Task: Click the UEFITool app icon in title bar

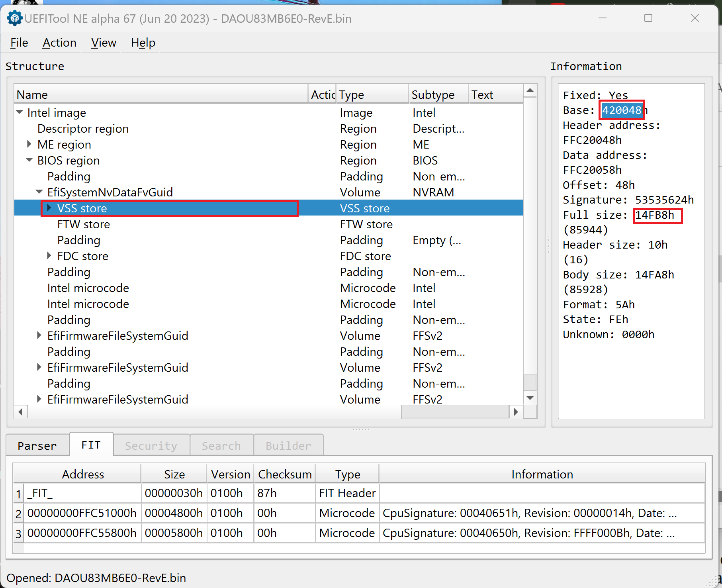Action: [15, 18]
